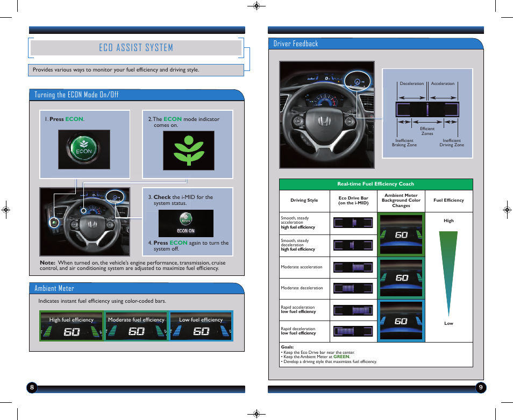Click the steering wheel photo on page 8
The image size is (513, 420).
click(x=85, y=222)
